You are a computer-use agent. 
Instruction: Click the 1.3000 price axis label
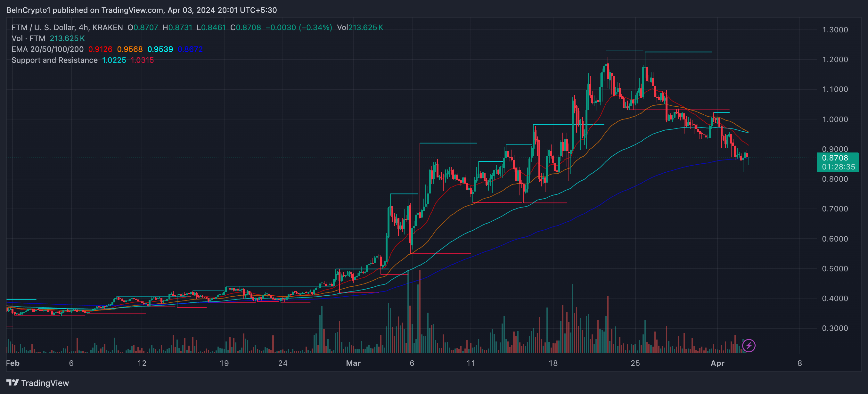point(835,30)
